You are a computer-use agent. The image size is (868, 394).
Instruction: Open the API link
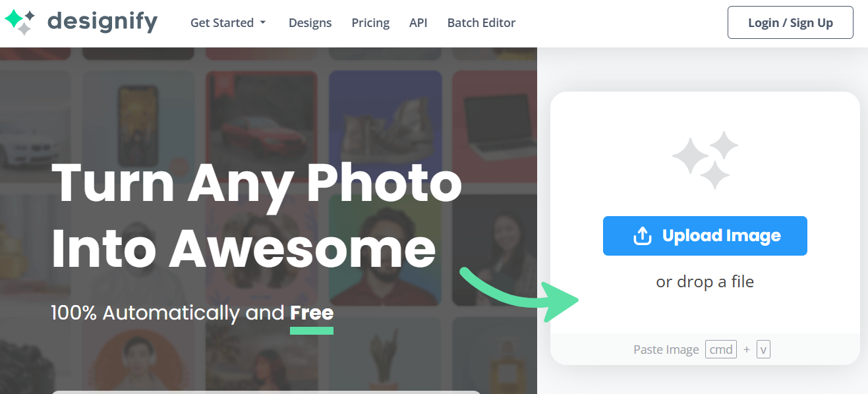coord(418,23)
